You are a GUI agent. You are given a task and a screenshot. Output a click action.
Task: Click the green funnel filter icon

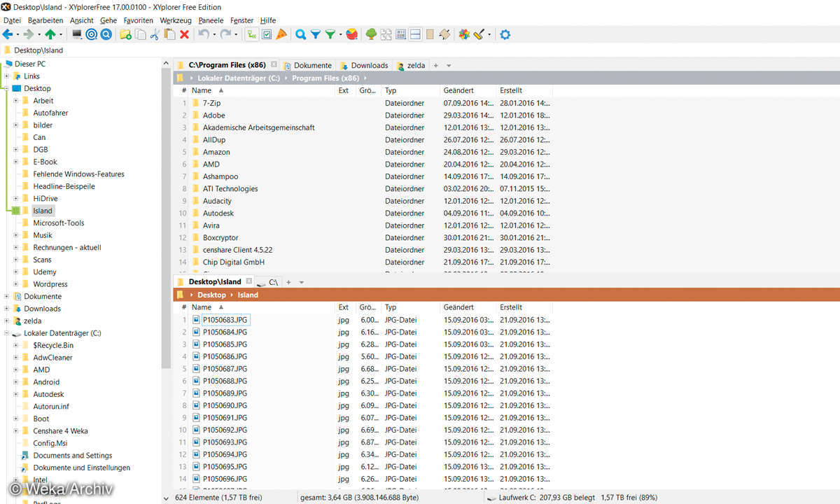click(x=330, y=34)
